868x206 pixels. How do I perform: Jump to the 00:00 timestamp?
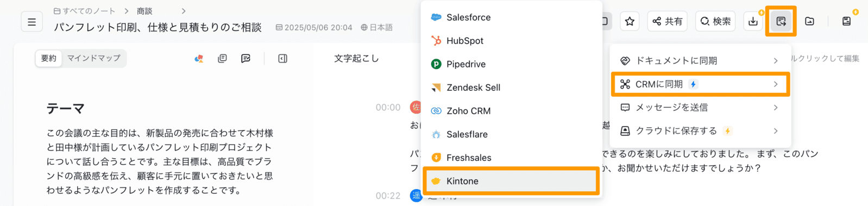coord(388,108)
